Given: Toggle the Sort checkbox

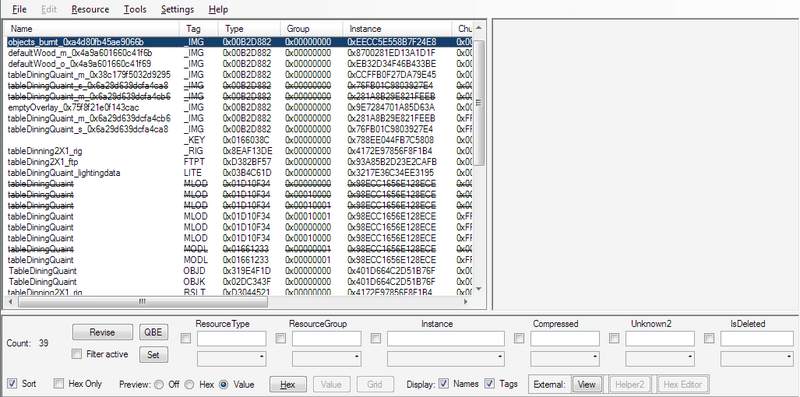Looking at the screenshot, I should (x=13, y=383).
